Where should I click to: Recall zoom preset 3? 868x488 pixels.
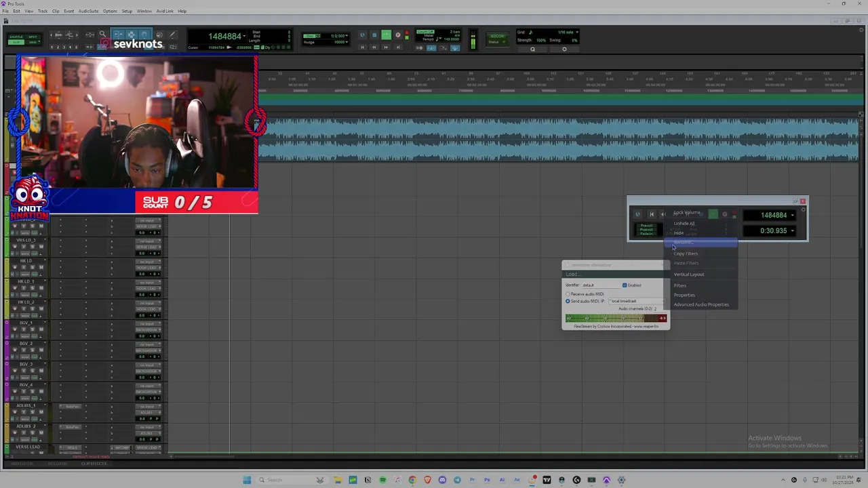[x=64, y=47]
